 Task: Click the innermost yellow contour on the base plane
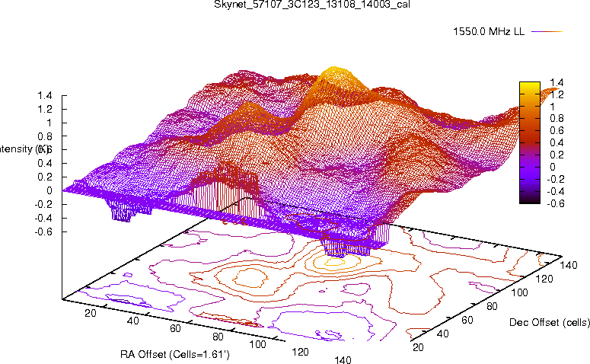coord(335,261)
